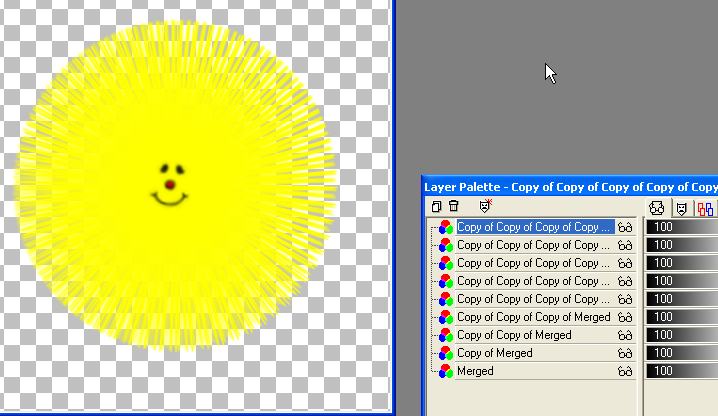This screenshot has width=718, height=416.
Task: Click the Layer Palette title bar
Action: click(x=570, y=187)
